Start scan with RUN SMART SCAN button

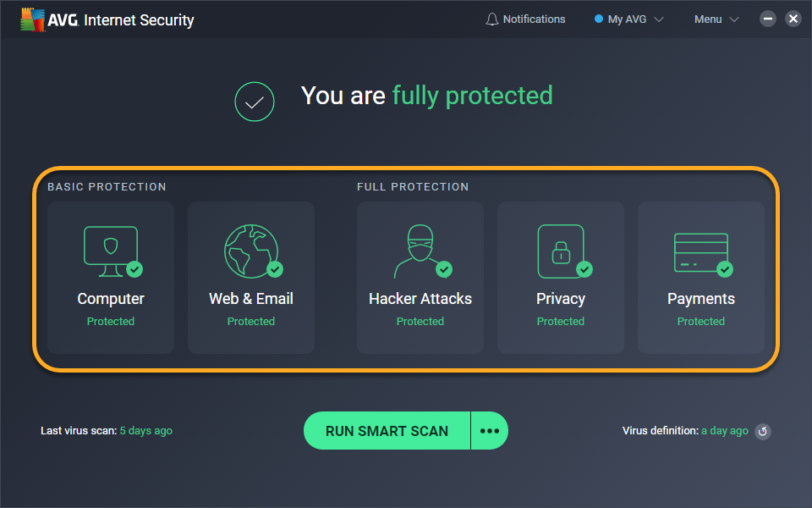[387, 431]
